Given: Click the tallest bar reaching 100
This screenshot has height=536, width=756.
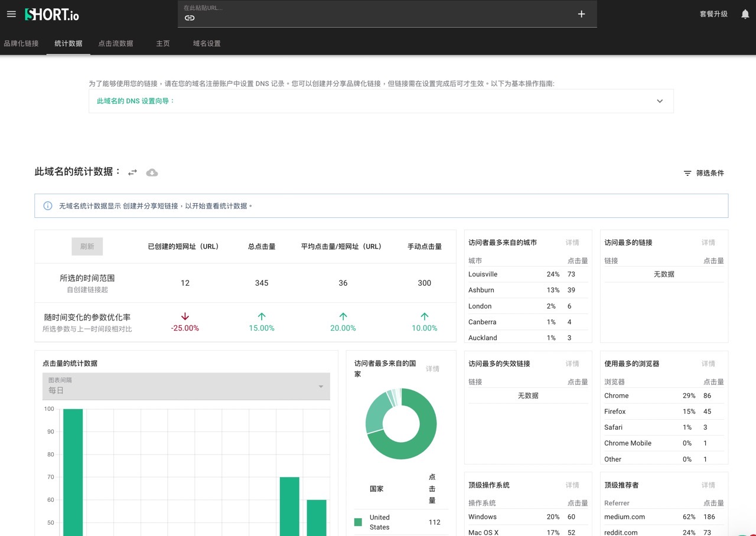Looking at the screenshot, I should click(73, 472).
